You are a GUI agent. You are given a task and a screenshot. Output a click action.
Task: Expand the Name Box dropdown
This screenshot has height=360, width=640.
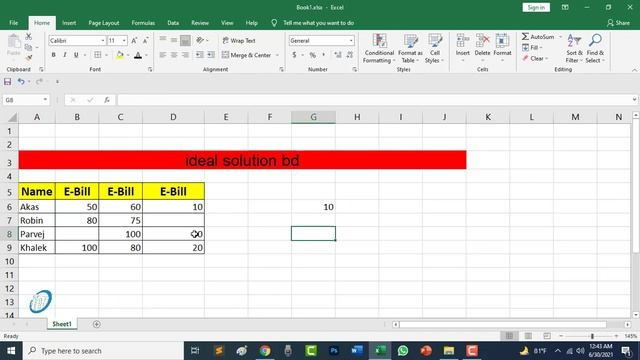45,100
